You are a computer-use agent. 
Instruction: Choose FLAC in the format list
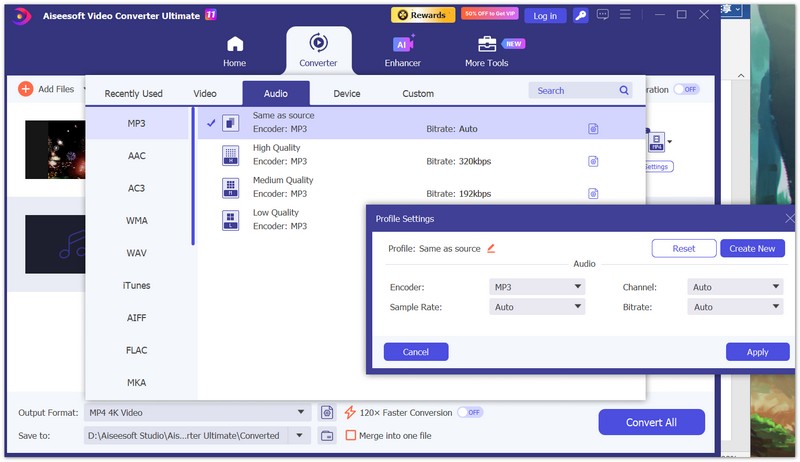pos(137,350)
